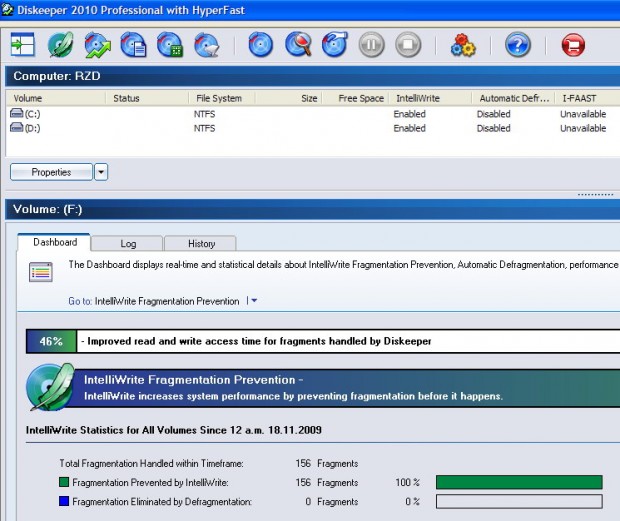Sort by the I-FAAST column header
Image resolution: width=620 pixels, height=521 pixels.
(587, 98)
